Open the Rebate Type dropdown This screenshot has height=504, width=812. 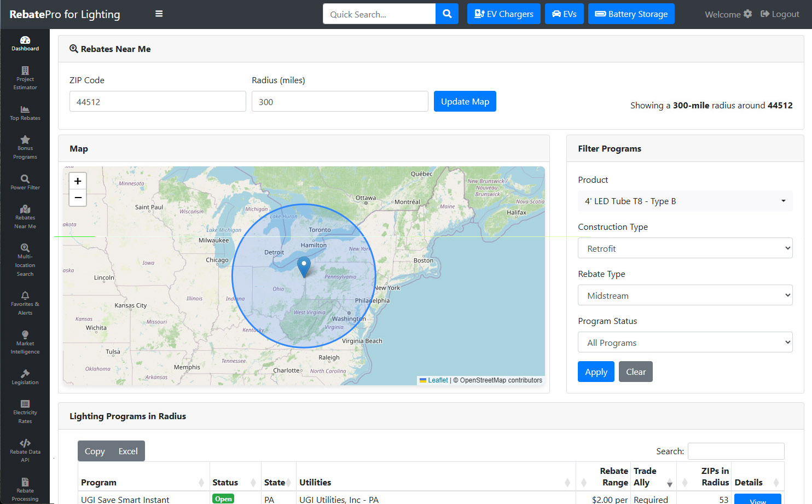click(x=685, y=295)
